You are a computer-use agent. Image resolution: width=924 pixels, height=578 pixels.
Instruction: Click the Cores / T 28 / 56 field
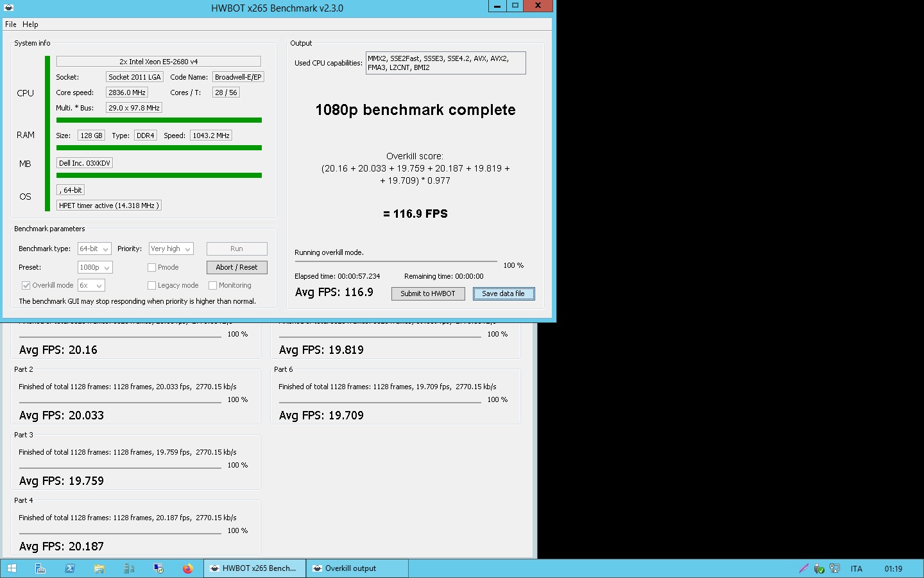[226, 92]
